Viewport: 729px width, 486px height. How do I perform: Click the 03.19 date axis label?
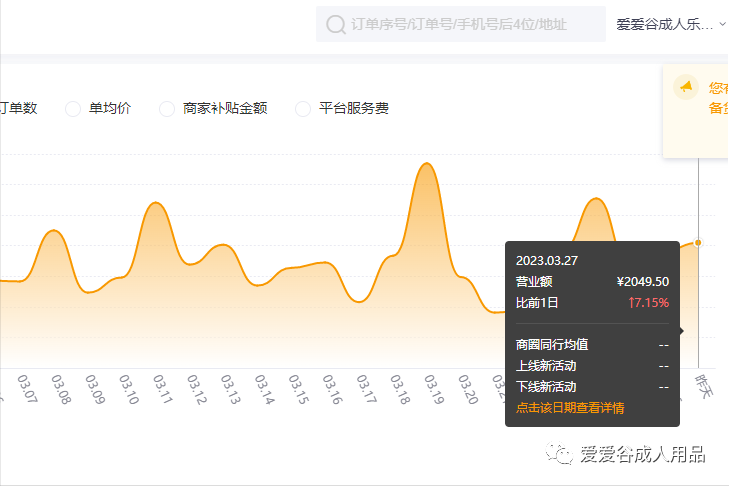435,388
